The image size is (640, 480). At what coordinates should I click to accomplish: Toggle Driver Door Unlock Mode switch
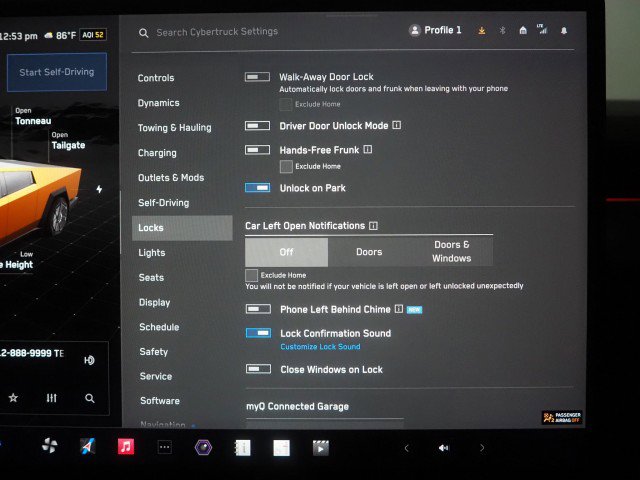257,126
